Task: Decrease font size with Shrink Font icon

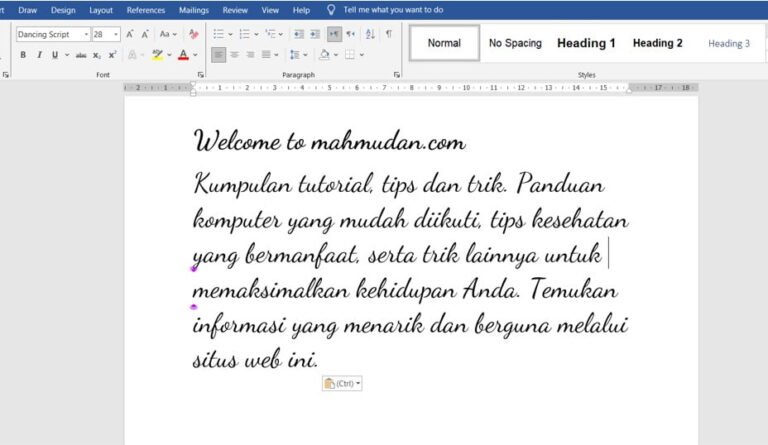Action: [x=145, y=34]
